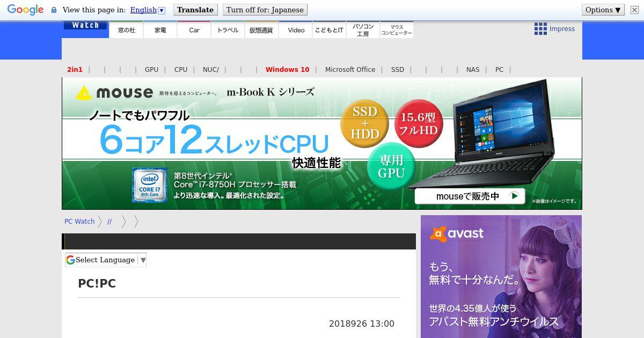The width and height of the screenshot is (644, 338).
Task: Turn off translation for Japanese
Action: pyautogui.click(x=265, y=10)
